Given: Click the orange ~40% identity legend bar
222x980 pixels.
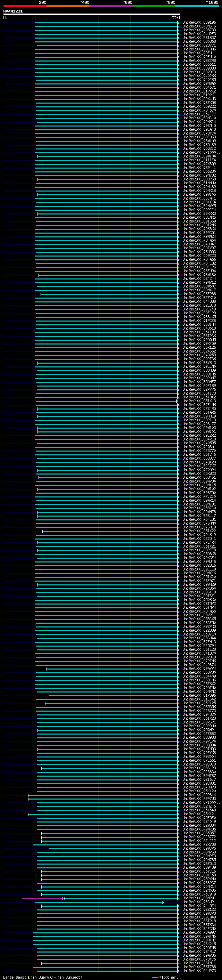Looking at the screenshot, I should pos(68,6).
